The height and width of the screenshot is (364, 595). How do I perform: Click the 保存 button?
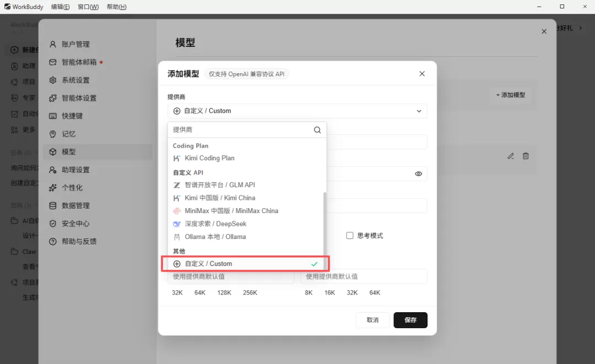click(410, 320)
